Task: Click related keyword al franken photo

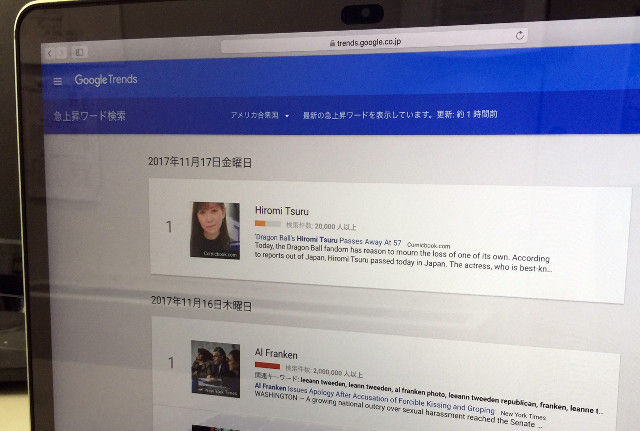Action: coord(420,392)
